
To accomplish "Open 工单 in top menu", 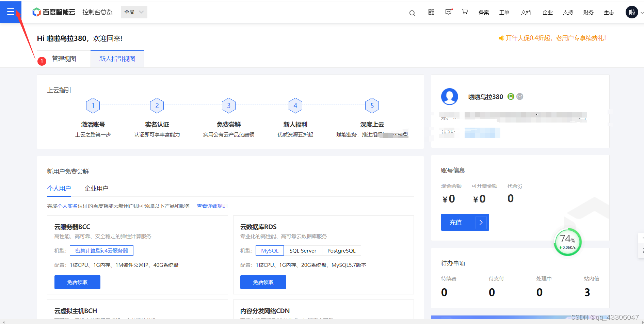I will (504, 13).
